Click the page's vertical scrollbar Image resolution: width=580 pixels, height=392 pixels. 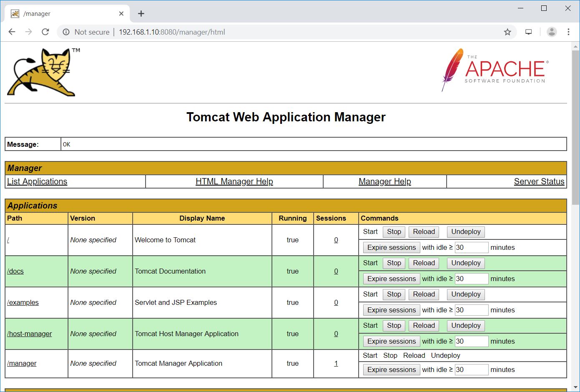click(575, 125)
